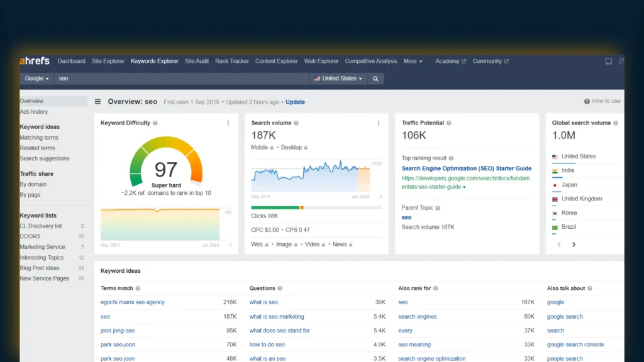644x362 pixels.
Task: Click the search magnifier button
Action: [x=375, y=79]
